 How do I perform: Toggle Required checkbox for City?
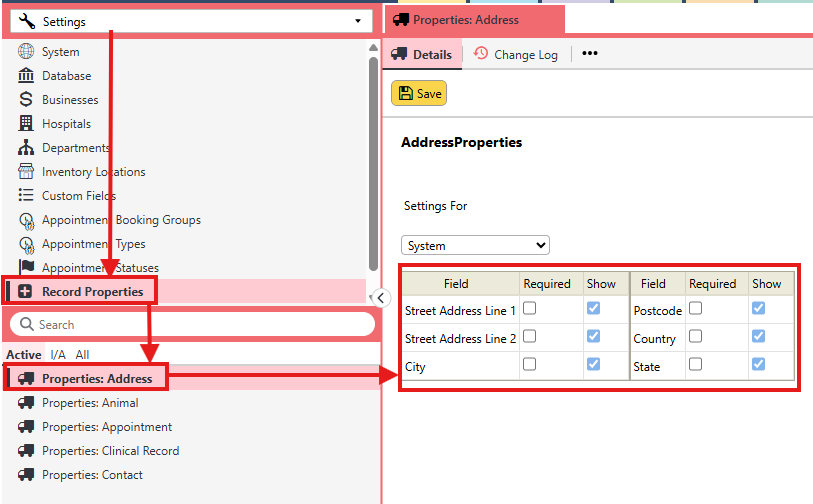click(529, 365)
